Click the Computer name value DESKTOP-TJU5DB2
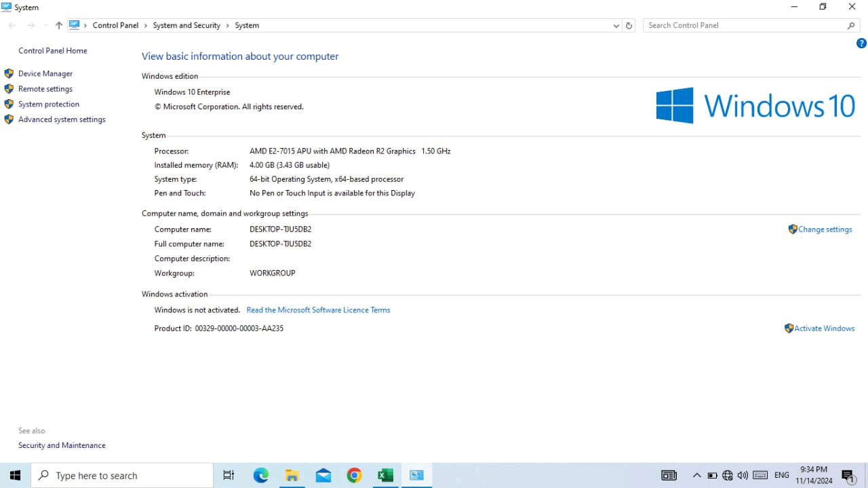 coord(280,229)
